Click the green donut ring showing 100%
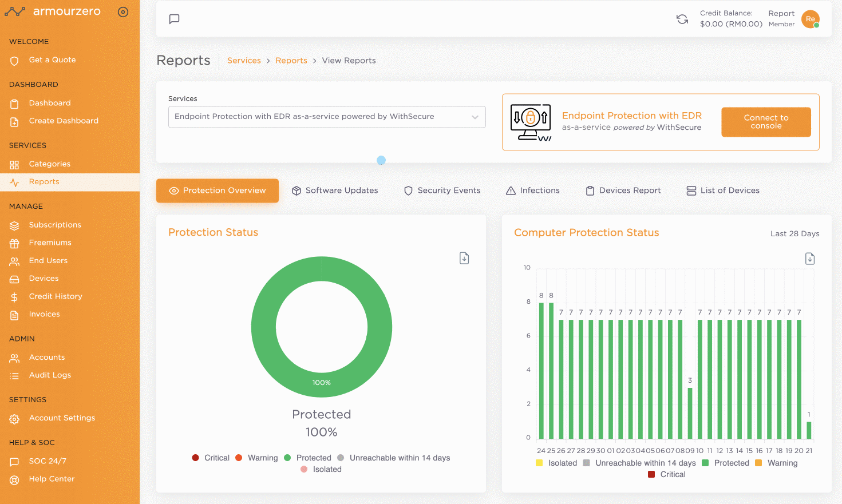842x504 pixels. [322, 382]
